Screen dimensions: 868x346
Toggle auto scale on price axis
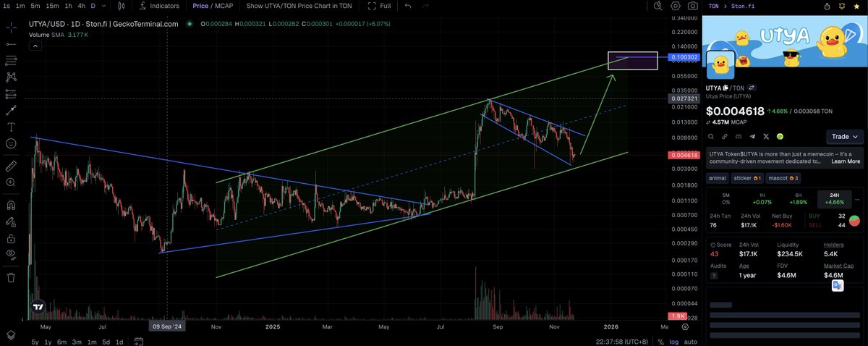click(x=692, y=342)
